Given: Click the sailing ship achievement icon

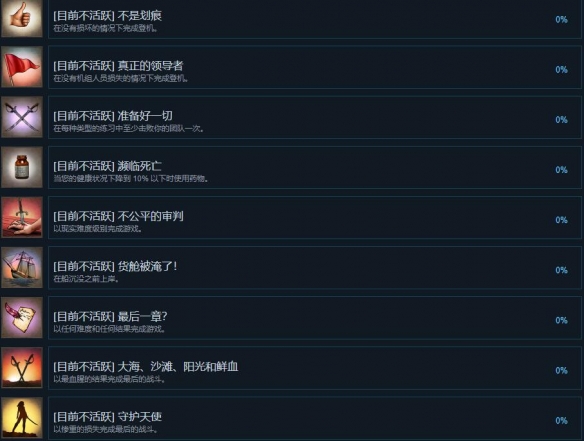Looking at the screenshot, I should [22, 267].
